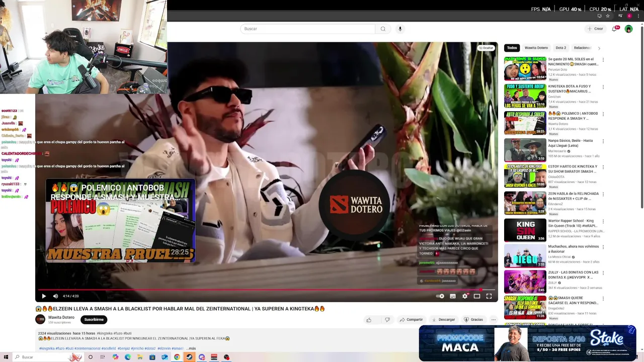Screen dimensions: 644x362
Task: Click the search magnifier icon
Action: click(x=383, y=29)
